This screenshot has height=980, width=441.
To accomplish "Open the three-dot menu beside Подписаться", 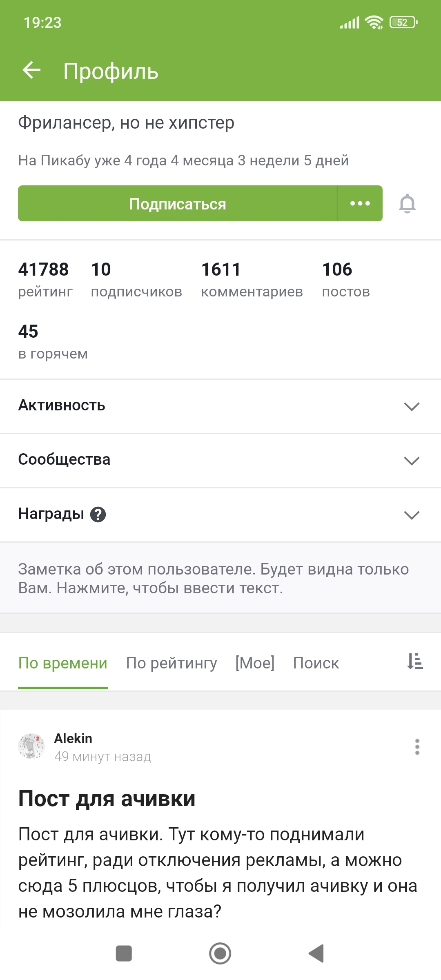I will coord(360,203).
